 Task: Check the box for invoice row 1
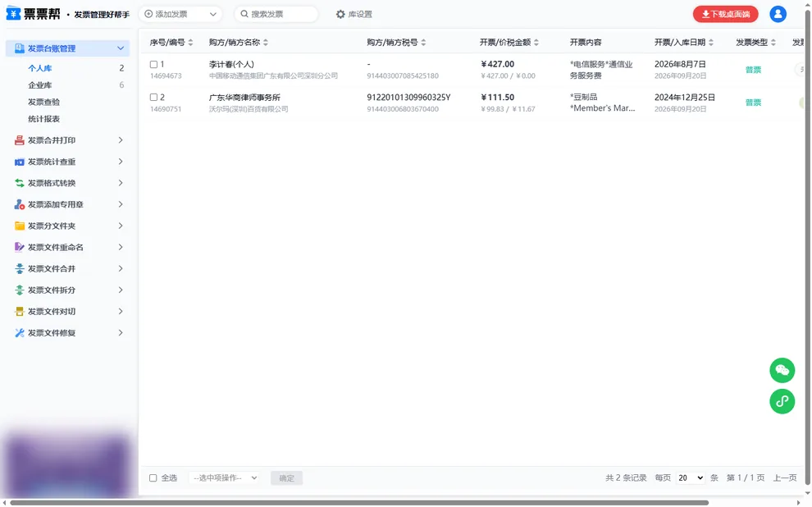point(153,65)
